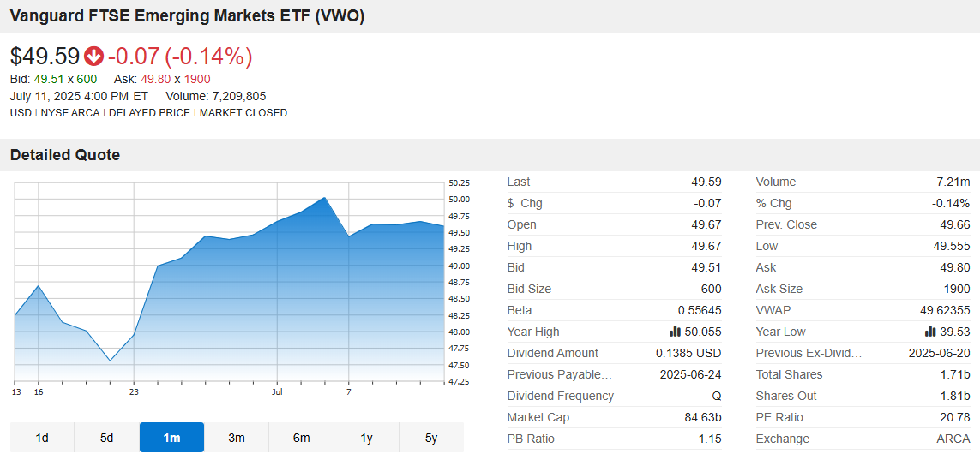Click the red down-arrow price change icon
This screenshot has height=454, width=980.
tap(94, 57)
